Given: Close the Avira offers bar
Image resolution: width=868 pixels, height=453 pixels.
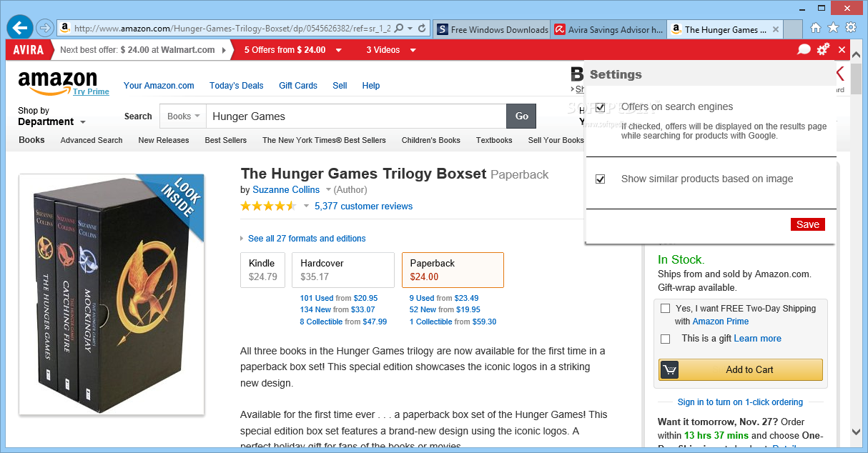Looking at the screenshot, I should 842,50.
